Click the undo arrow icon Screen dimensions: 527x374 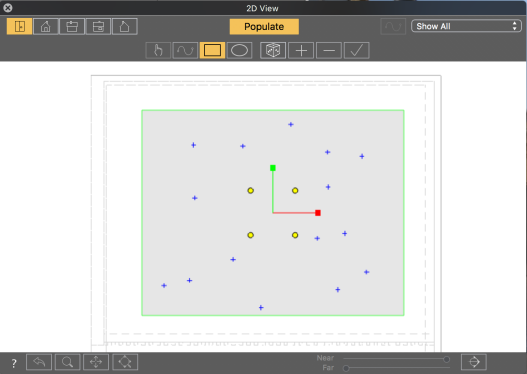pyautogui.click(x=39, y=362)
